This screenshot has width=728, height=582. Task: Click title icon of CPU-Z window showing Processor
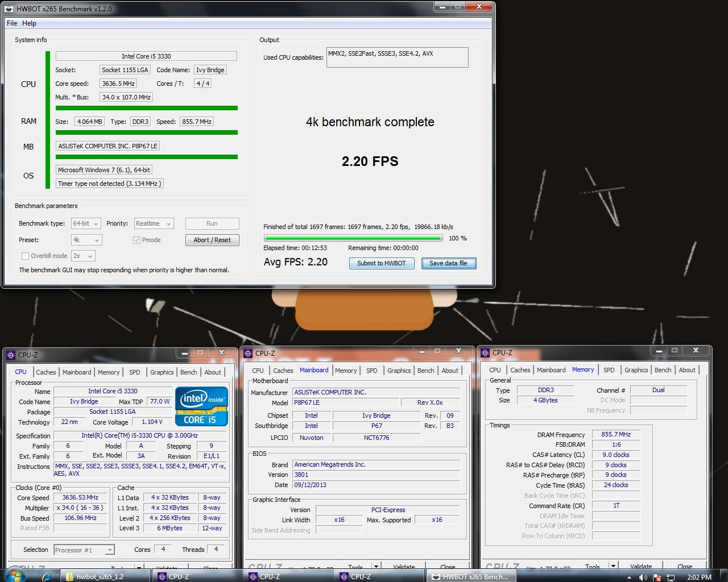coord(11,355)
